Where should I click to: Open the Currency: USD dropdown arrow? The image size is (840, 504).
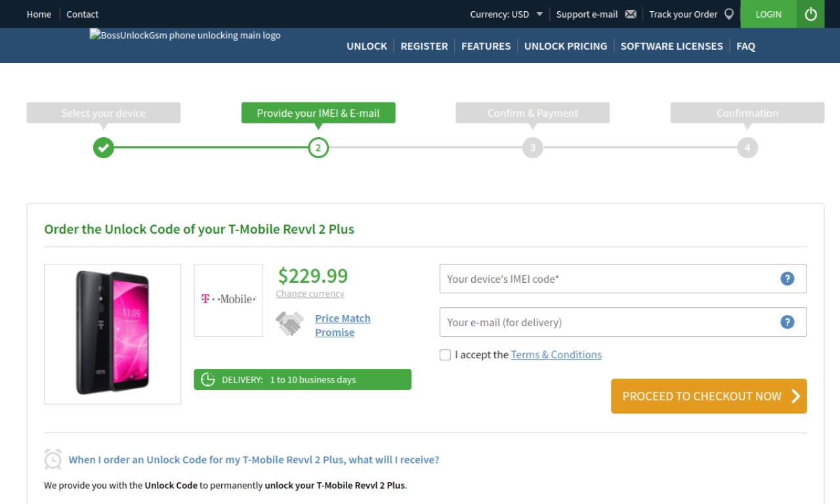(539, 14)
